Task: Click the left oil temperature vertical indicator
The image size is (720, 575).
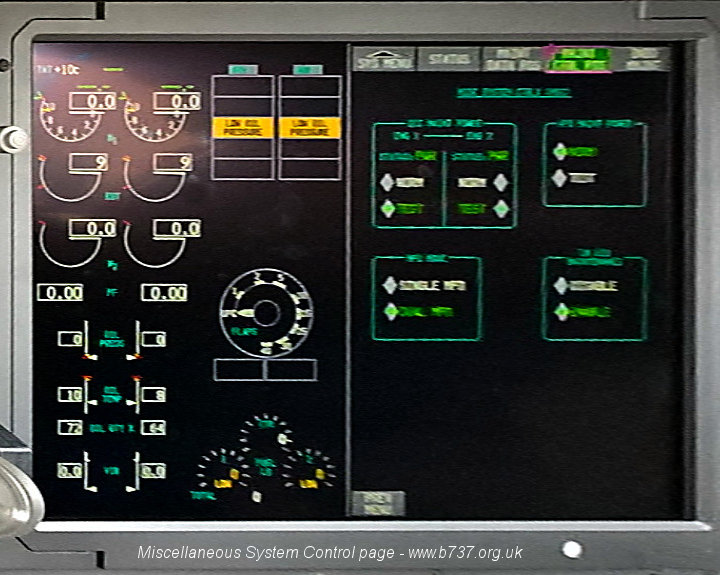Action: tap(86, 395)
